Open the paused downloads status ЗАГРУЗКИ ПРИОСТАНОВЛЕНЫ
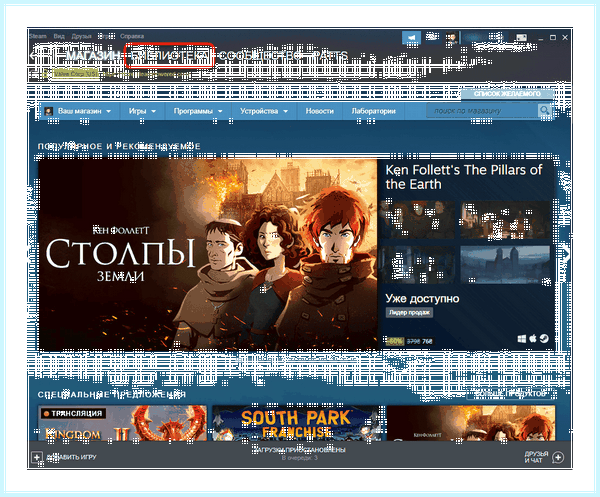 point(300,450)
